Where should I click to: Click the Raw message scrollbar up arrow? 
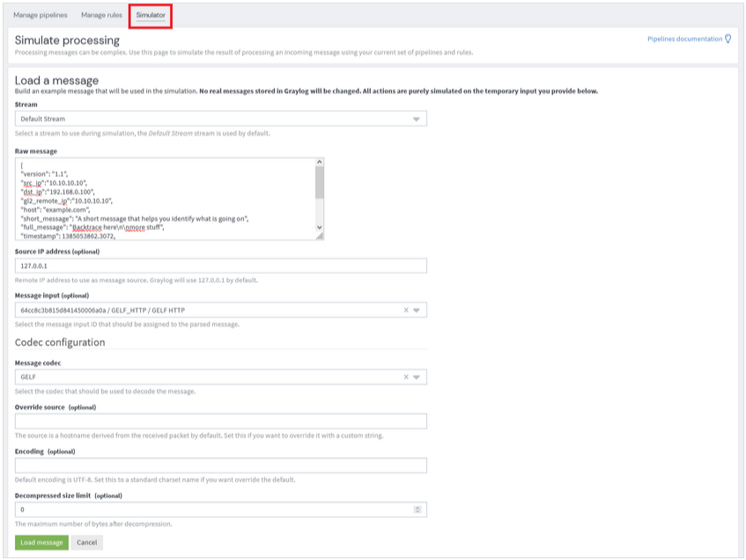point(319,162)
